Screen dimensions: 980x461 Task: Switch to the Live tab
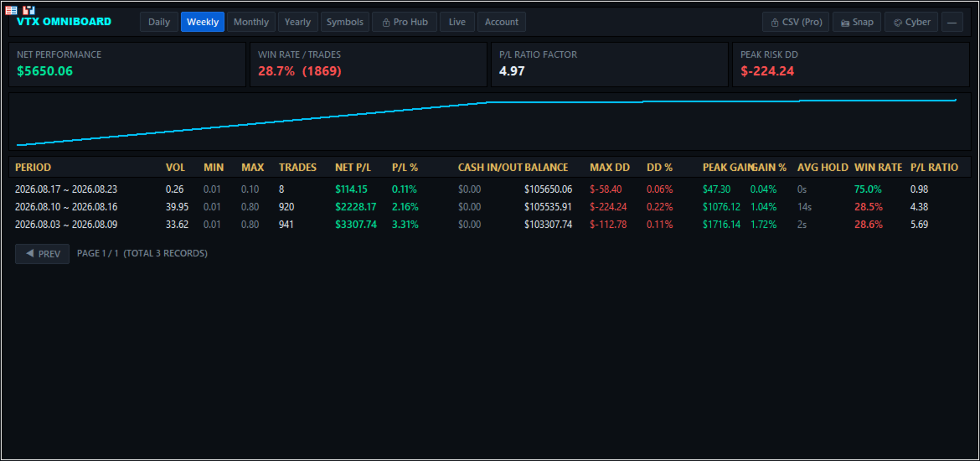[456, 22]
